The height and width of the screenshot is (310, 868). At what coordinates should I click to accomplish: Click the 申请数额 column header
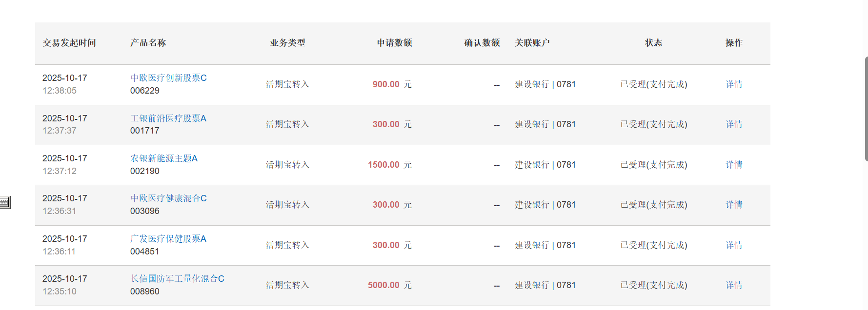394,43
